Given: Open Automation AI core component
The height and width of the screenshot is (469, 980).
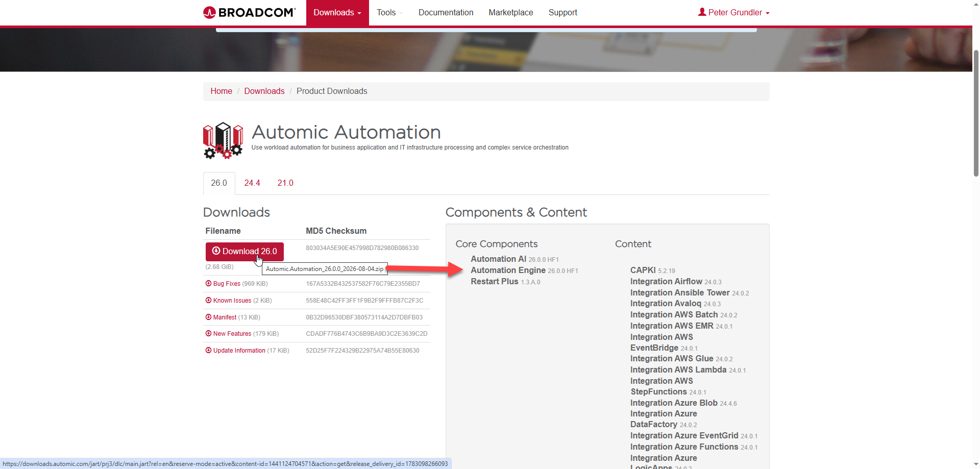Looking at the screenshot, I should click(x=498, y=259).
